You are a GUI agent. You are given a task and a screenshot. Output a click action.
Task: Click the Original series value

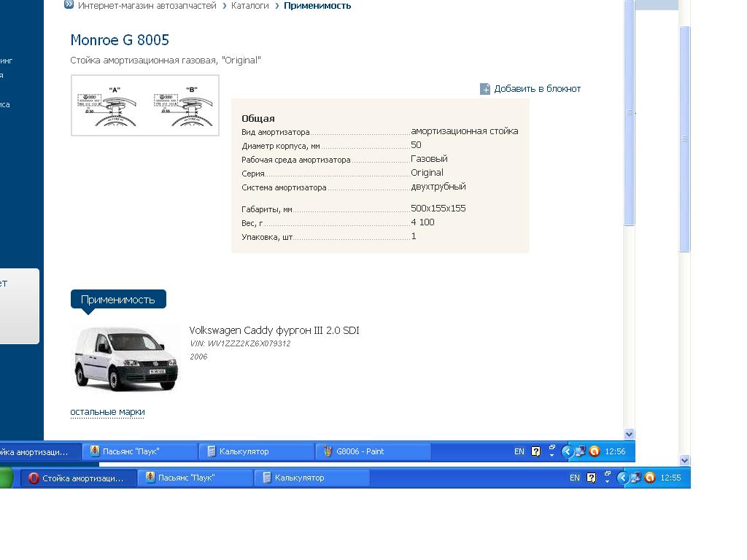[427, 172]
